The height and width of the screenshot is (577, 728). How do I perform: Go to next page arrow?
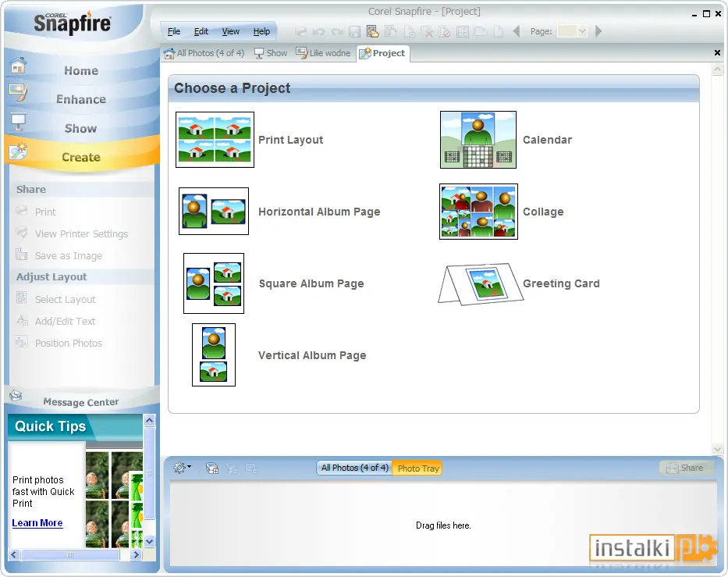click(598, 31)
